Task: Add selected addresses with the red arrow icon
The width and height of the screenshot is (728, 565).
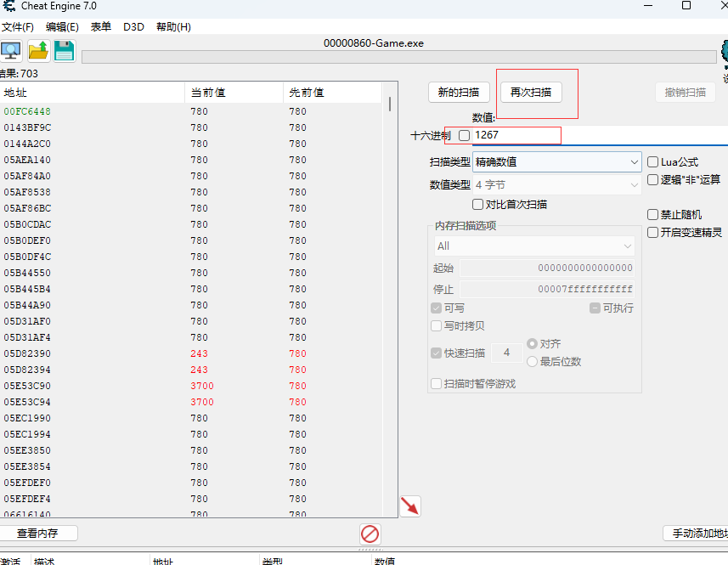Action: pyautogui.click(x=410, y=506)
